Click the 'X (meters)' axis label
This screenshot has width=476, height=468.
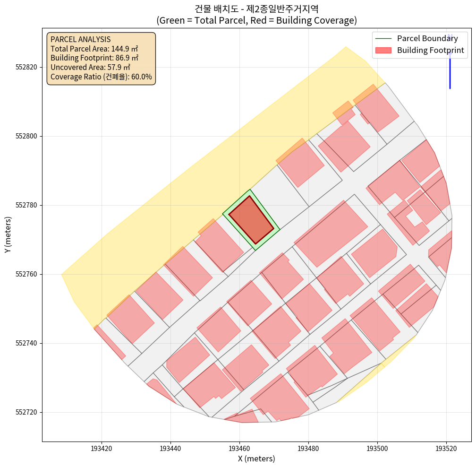pos(256,459)
